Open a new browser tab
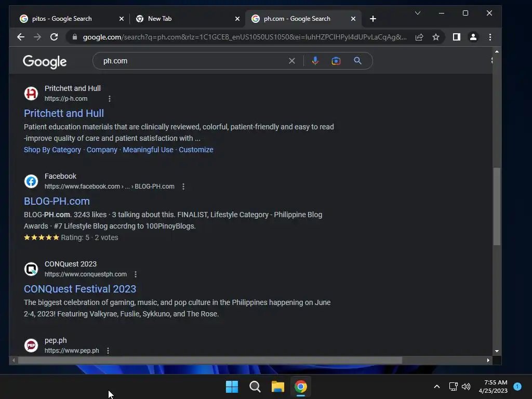532x399 pixels. pyautogui.click(x=373, y=19)
